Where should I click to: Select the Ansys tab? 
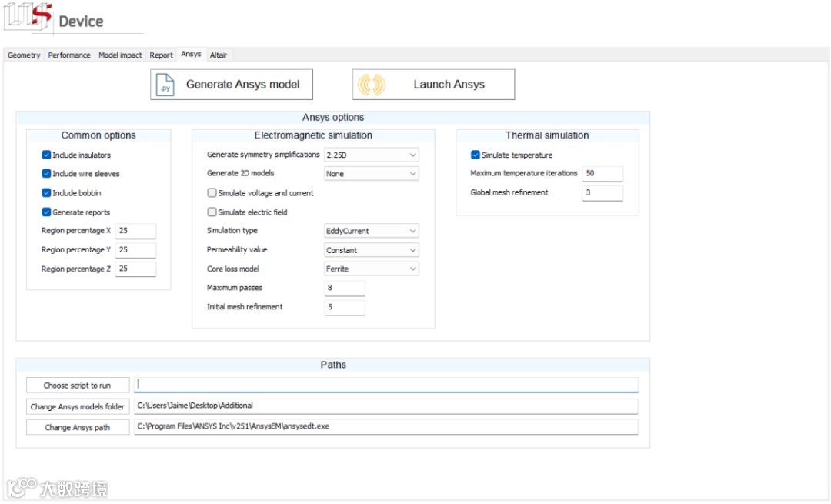coord(191,54)
